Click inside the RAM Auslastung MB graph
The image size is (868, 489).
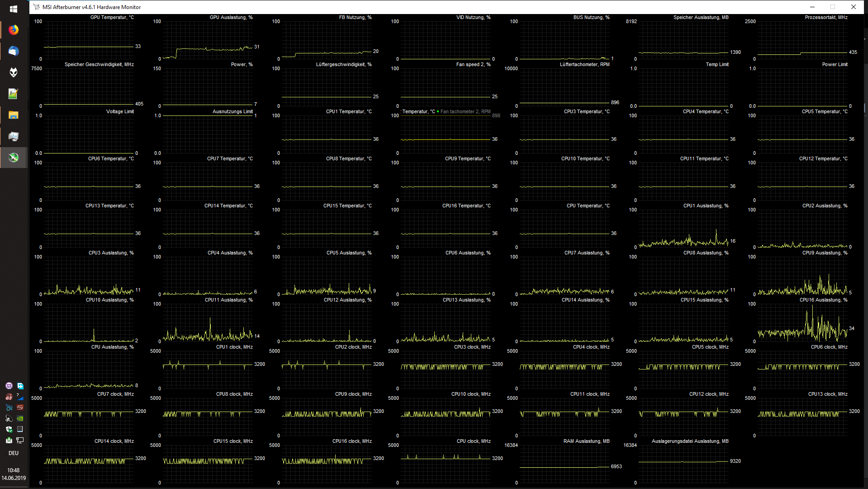pos(564,464)
